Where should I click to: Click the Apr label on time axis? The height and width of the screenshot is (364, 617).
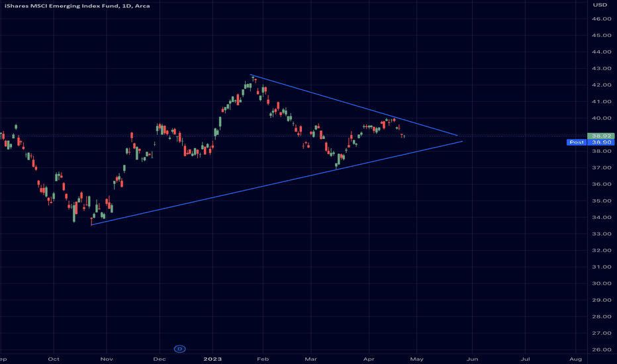(369, 359)
